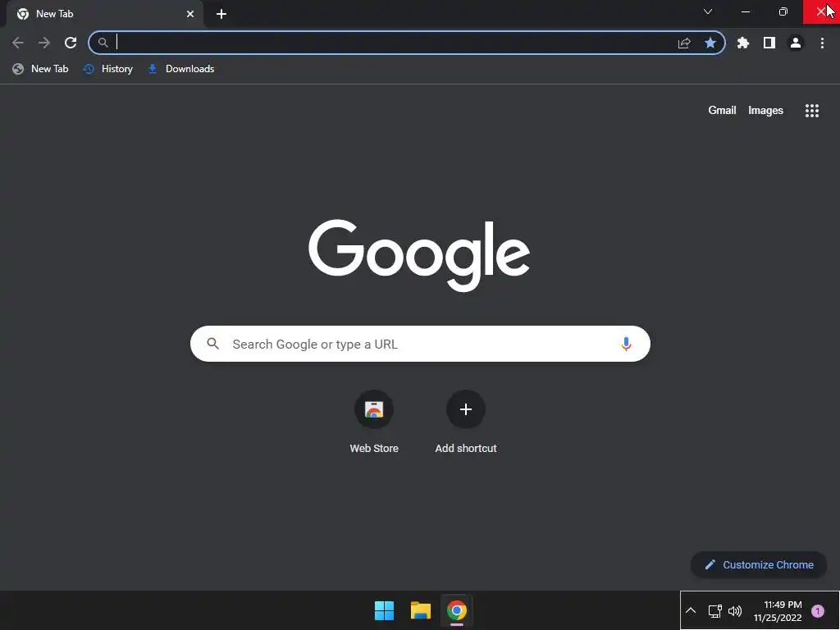The image size is (840, 630).
Task: Select the New Tab browser tab
Action: point(104,14)
